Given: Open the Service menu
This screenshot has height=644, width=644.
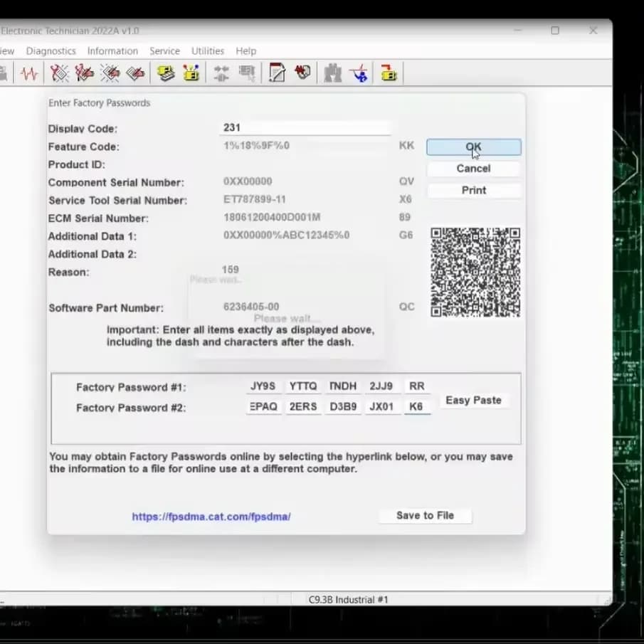Looking at the screenshot, I should [x=164, y=51].
